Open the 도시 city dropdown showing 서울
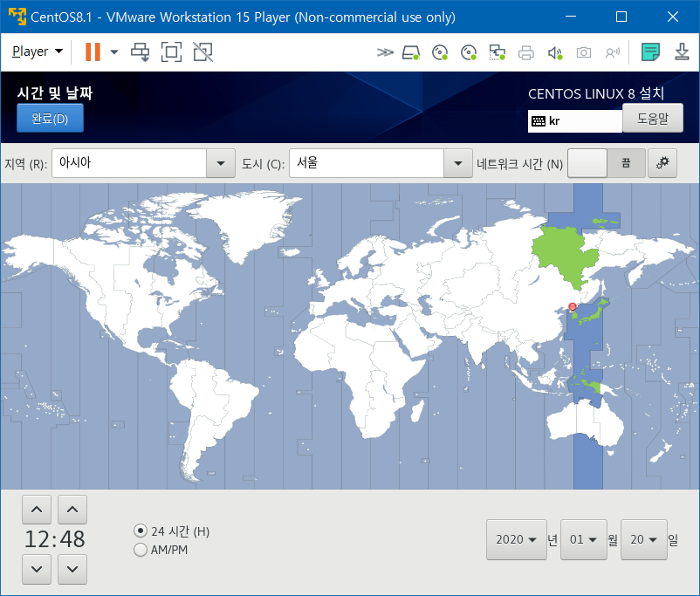 [x=458, y=163]
